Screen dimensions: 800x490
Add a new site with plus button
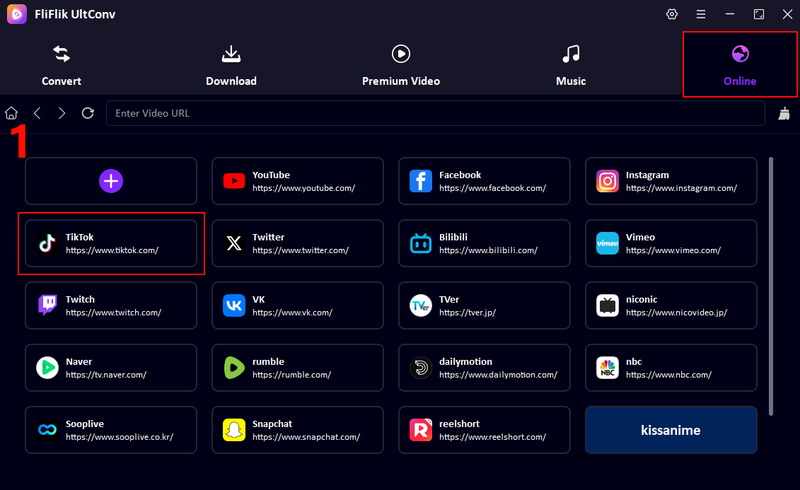click(111, 181)
